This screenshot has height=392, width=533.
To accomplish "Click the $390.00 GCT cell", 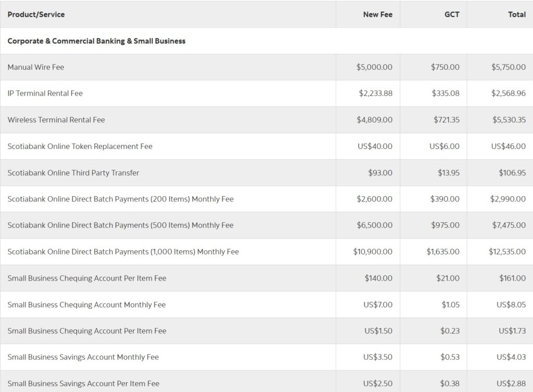I will pos(445,199).
